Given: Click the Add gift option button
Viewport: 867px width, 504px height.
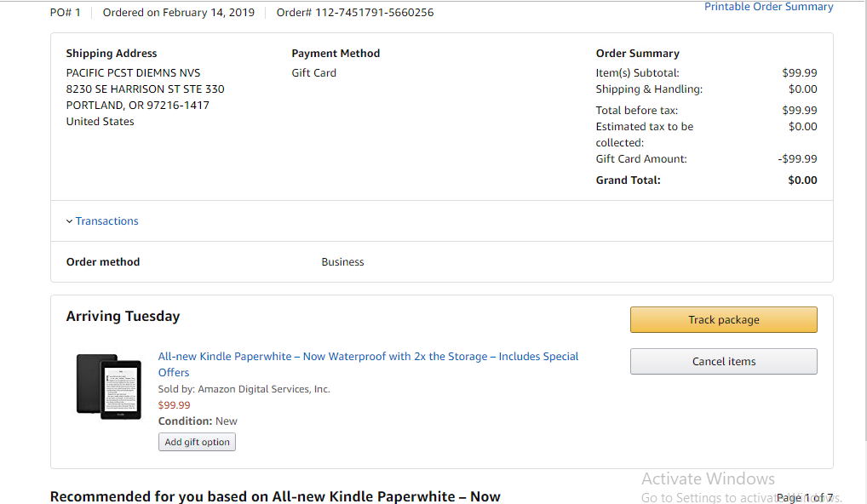Looking at the screenshot, I should [197, 443].
